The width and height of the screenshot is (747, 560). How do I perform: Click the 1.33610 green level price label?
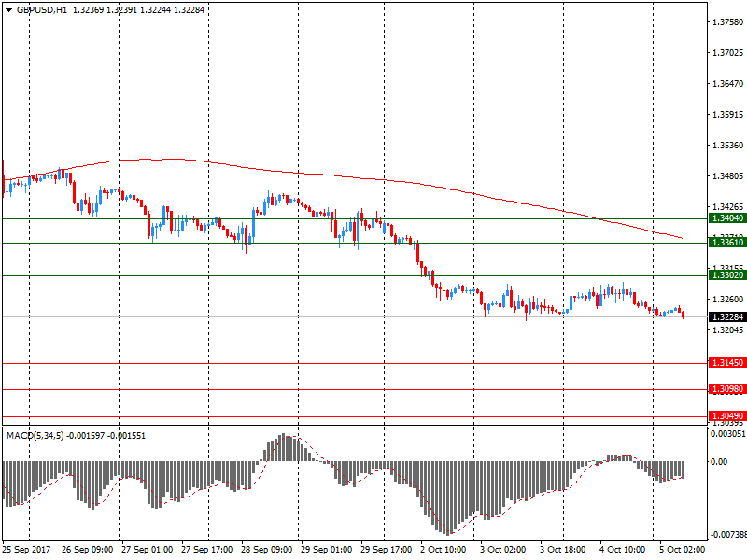728,243
